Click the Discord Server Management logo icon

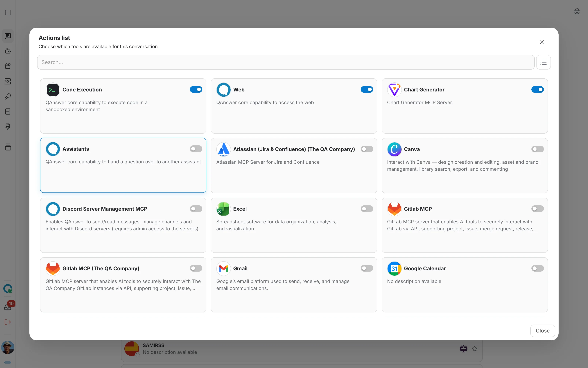[x=53, y=209]
